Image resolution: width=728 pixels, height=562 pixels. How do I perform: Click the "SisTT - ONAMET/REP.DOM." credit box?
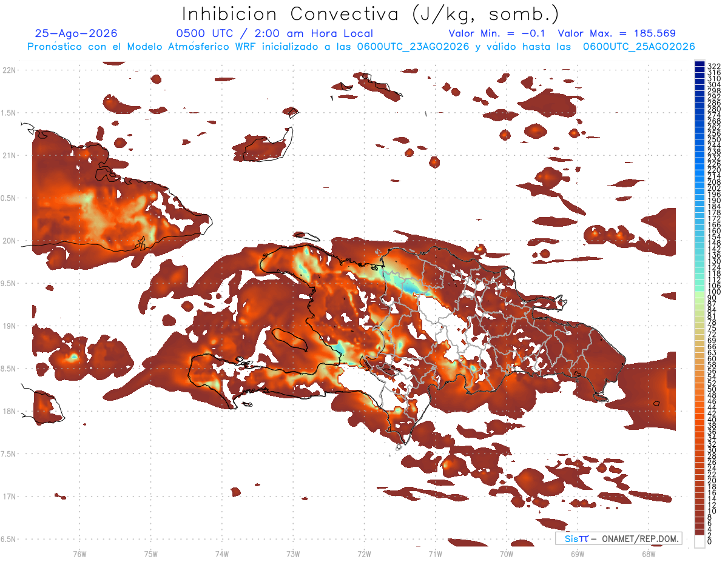click(618, 538)
